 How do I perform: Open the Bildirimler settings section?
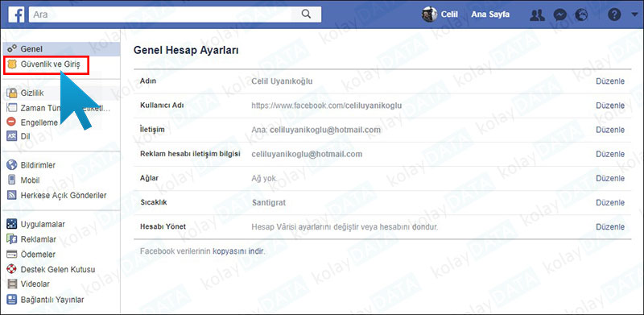[38, 165]
